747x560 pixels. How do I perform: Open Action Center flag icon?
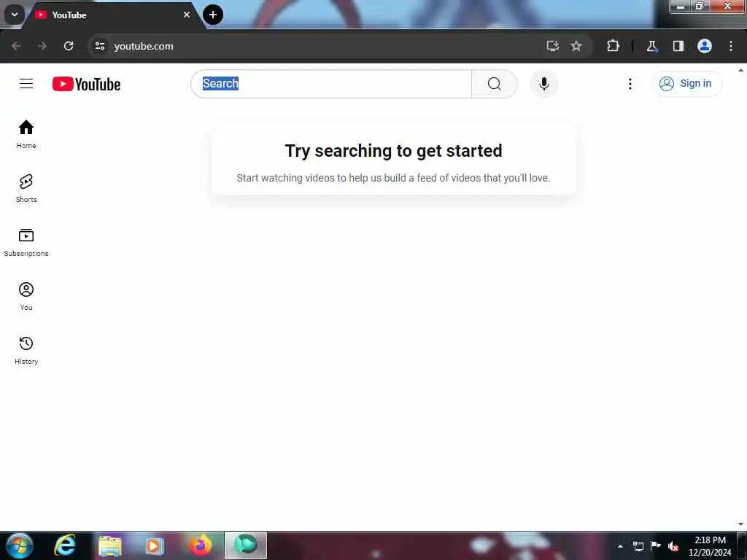656,545
